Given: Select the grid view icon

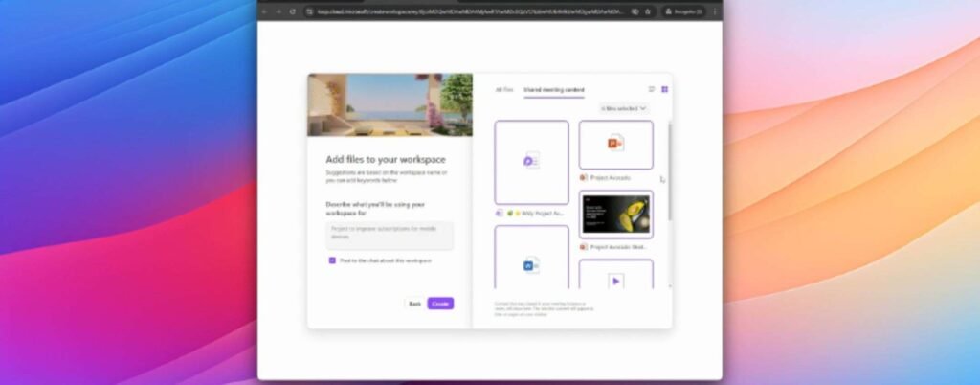Looking at the screenshot, I should tap(664, 89).
